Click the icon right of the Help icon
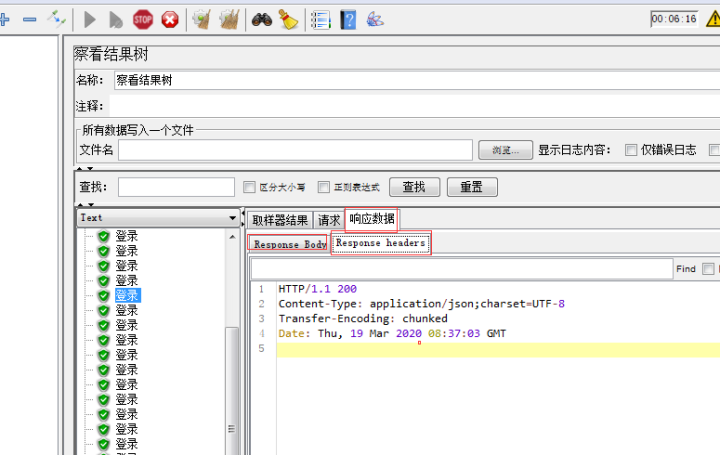 (375, 20)
